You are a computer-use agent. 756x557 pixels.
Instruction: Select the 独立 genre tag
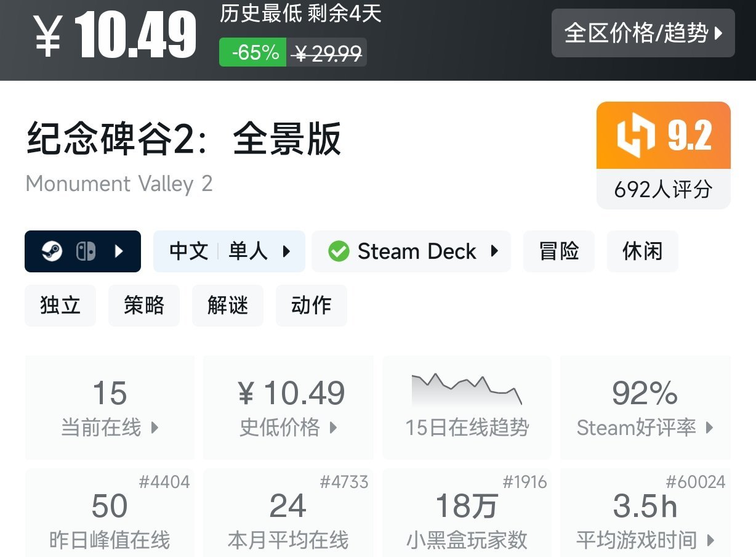click(60, 306)
